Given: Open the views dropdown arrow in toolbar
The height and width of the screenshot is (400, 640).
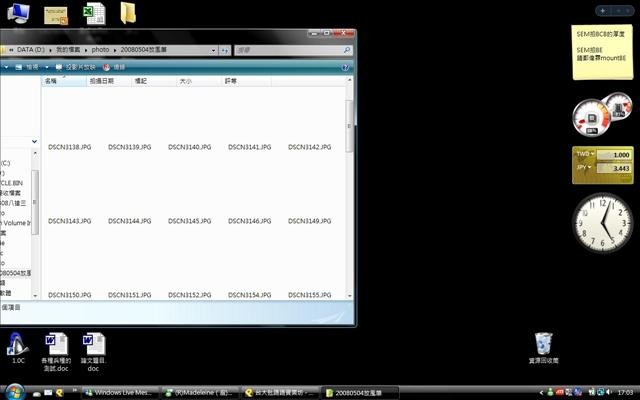Looking at the screenshot, I should (x=47, y=67).
